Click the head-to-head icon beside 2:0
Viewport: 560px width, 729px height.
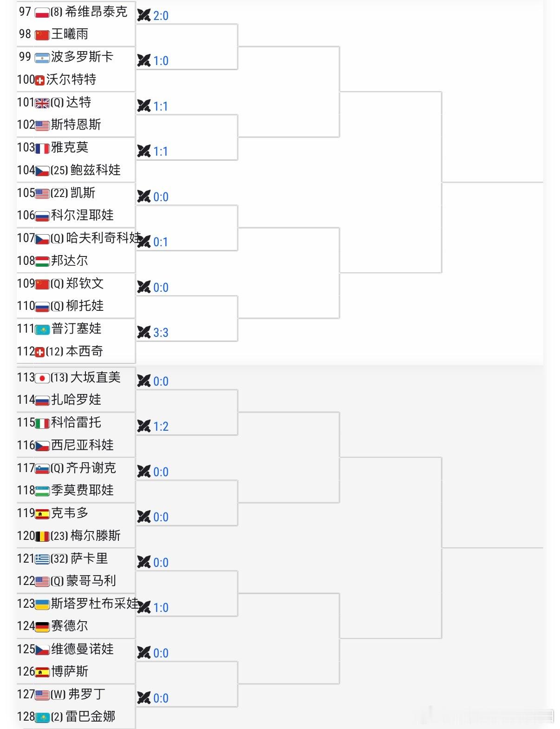144,15
